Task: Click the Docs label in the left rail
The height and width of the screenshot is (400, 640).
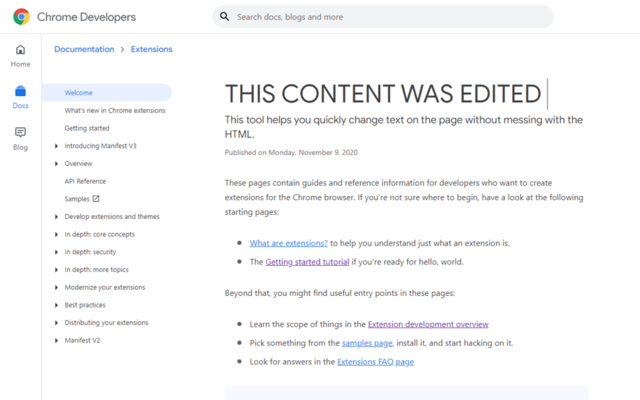Action: click(20, 106)
